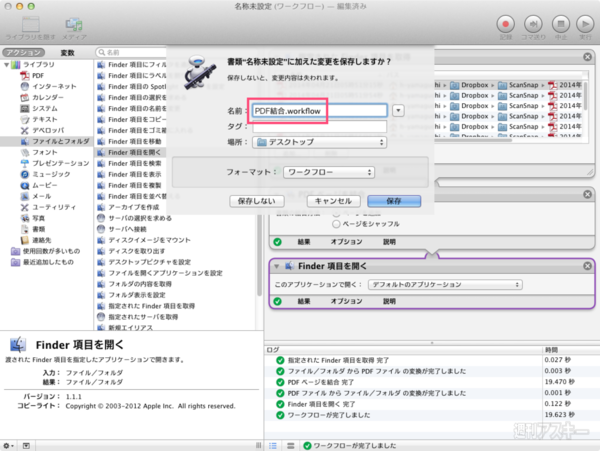Remove the PDF combine action with its X
The height and width of the screenshot is (451, 600).
(587, 194)
